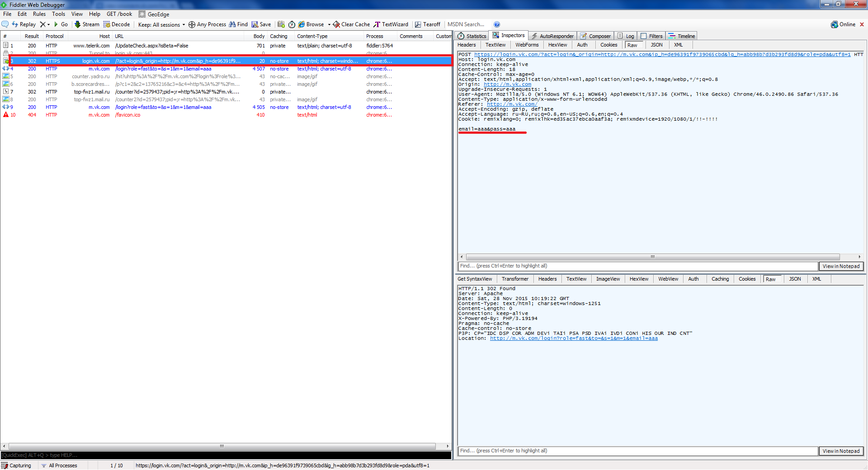
Task: Click the Remove sessions X icon
Action: pos(42,24)
